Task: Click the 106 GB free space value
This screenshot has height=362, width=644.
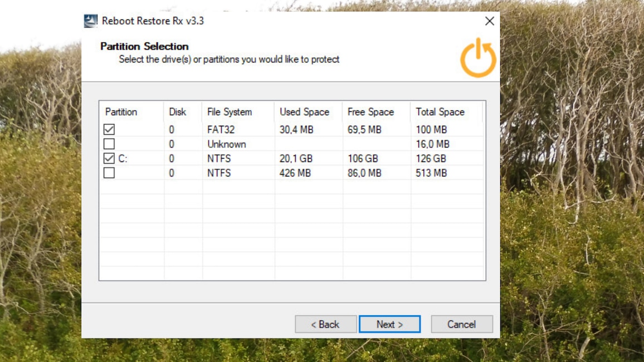Action: pos(363,158)
